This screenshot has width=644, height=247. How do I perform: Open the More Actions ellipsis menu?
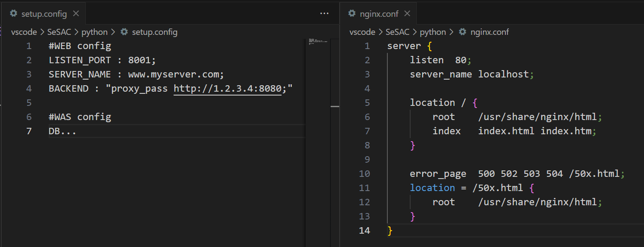click(324, 14)
